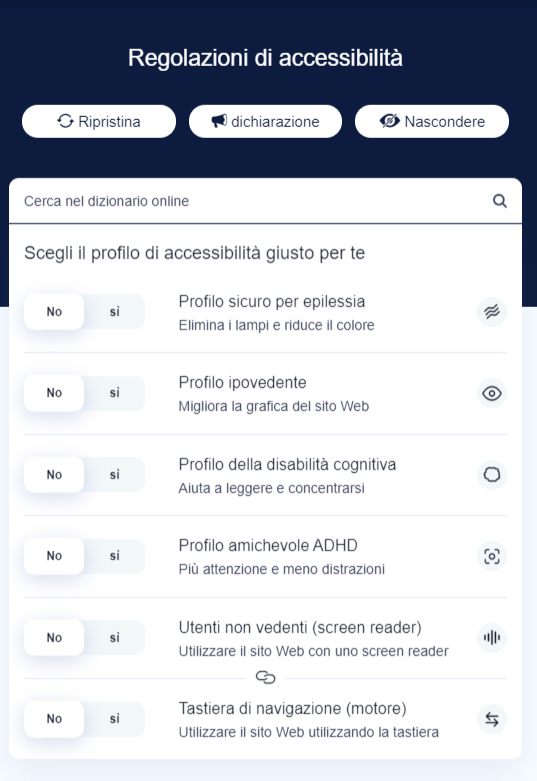Screen dimensions: 537x781
Task: Click the cognitive disability profile icon
Action: click(492, 474)
